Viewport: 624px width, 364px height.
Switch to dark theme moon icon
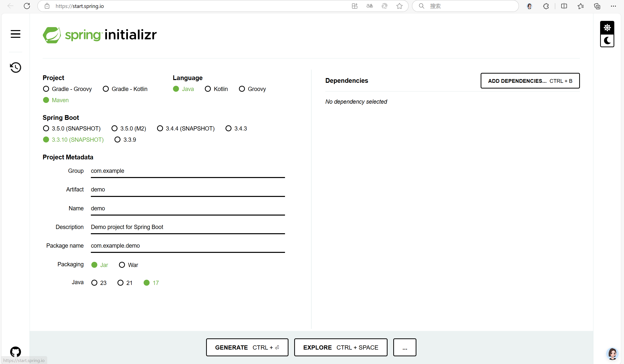(607, 41)
